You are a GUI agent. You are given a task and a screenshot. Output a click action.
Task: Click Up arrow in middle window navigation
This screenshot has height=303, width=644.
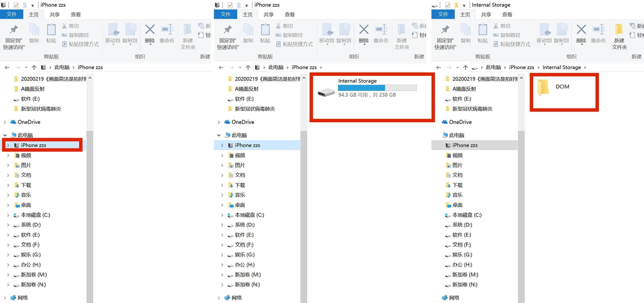click(248, 68)
